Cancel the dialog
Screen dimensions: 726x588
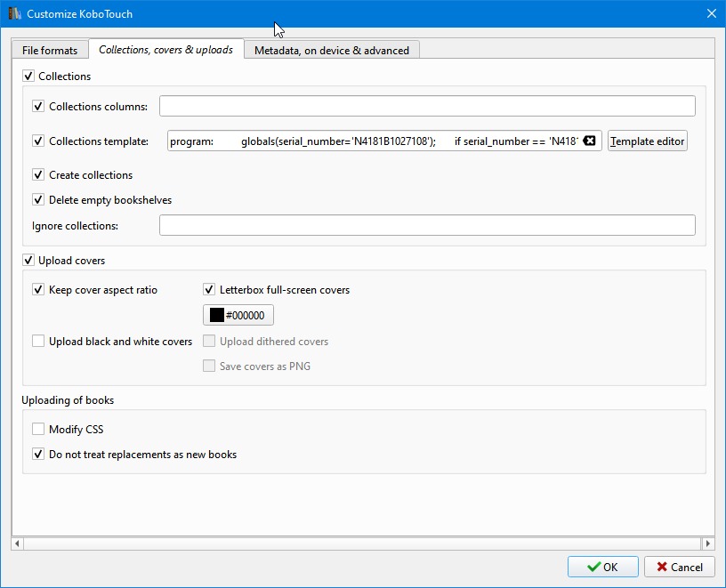coord(679,567)
